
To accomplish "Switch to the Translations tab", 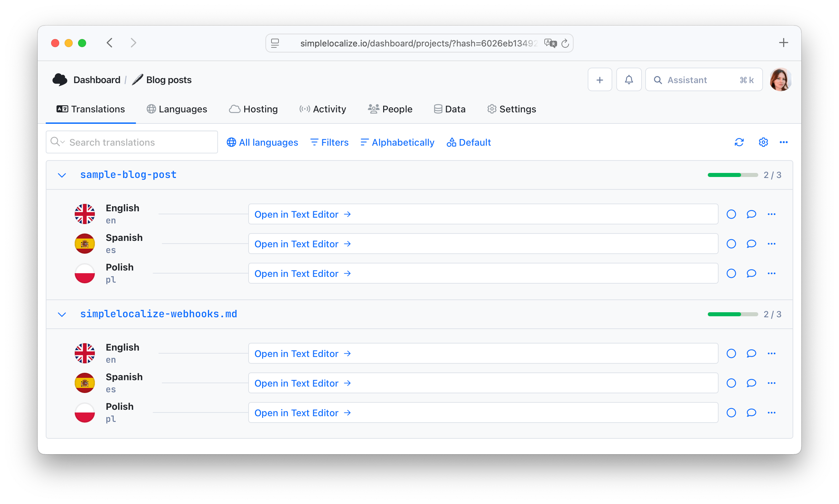I will pos(90,109).
